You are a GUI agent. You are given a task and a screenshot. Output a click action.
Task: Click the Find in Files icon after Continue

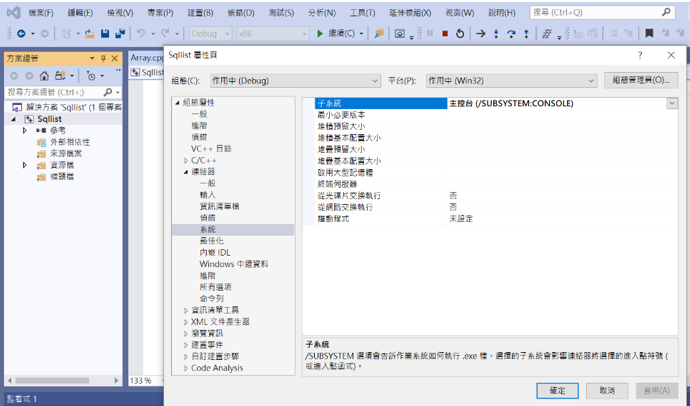[x=378, y=33]
